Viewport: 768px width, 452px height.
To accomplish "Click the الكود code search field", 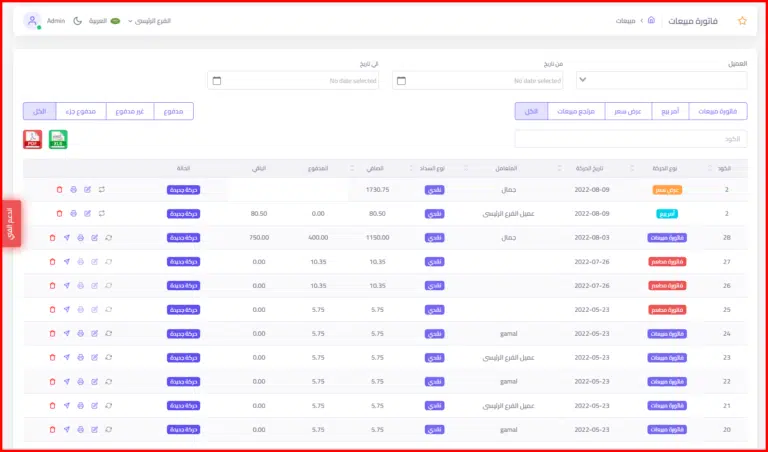I will (630, 139).
